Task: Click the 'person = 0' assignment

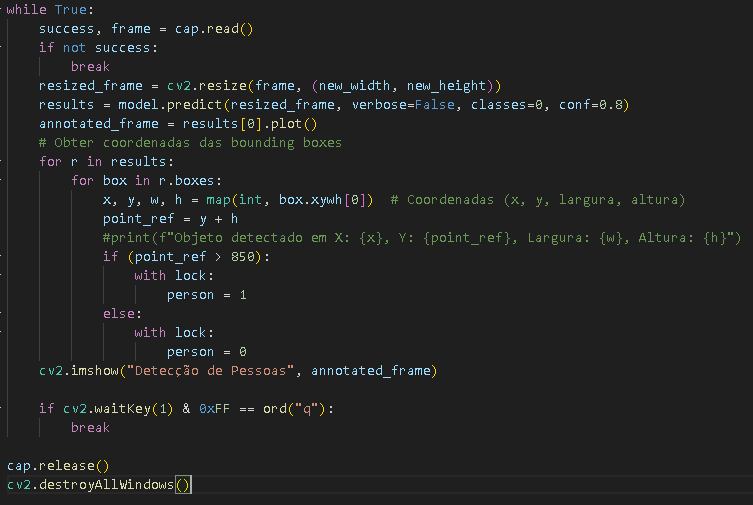Action: 206,352
